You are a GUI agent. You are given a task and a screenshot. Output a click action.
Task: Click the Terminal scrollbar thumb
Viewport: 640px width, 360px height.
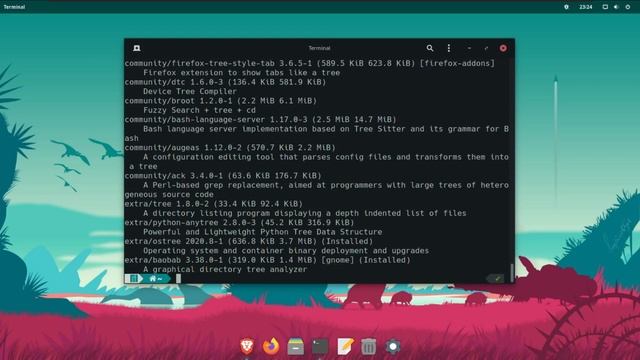pyautogui.click(x=511, y=272)
